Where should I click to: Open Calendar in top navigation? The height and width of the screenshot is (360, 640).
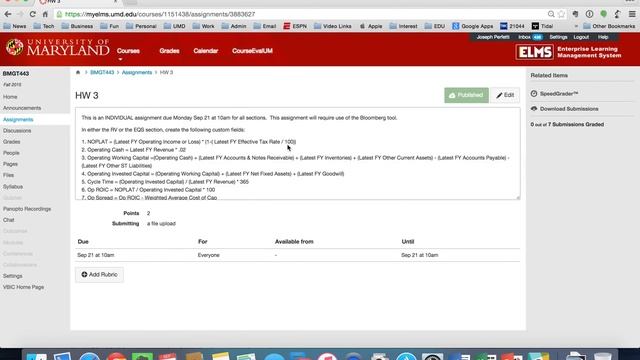(x=206, y=51)
